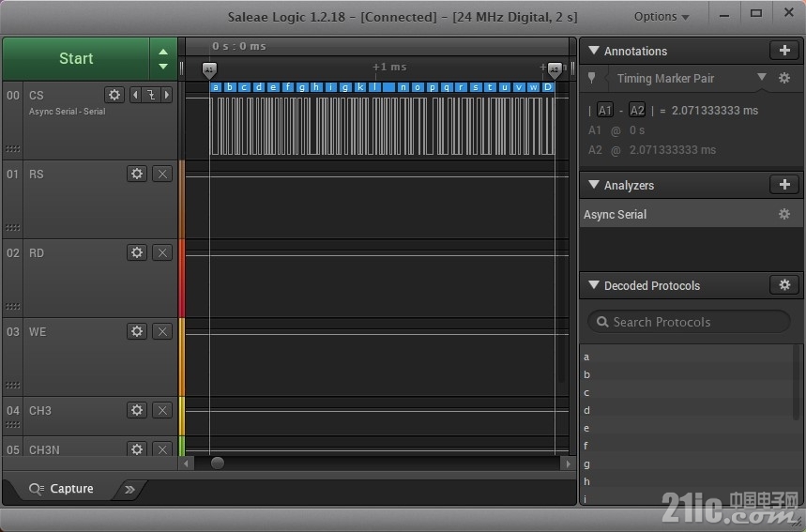806x532 pixels.
Task: Open RS channel settings gear
Action: point(137,174)
